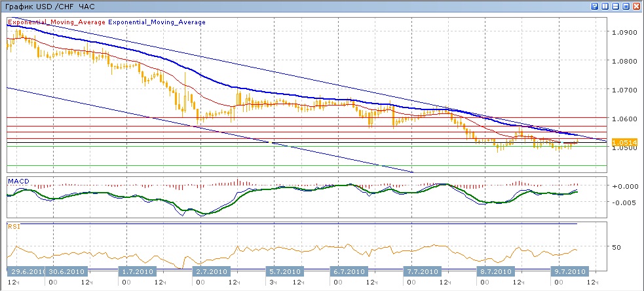Maximize the USD/CHF chart window

pyautogui.click(x=626, y=6)
